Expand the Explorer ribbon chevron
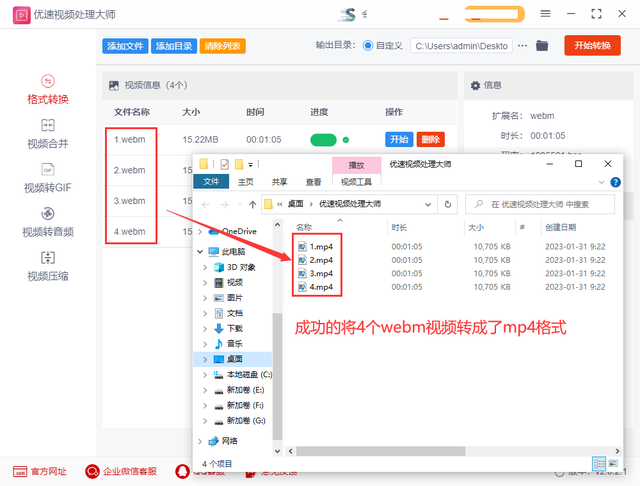Viewport: 640px width, 486px height. coord(601,182)
